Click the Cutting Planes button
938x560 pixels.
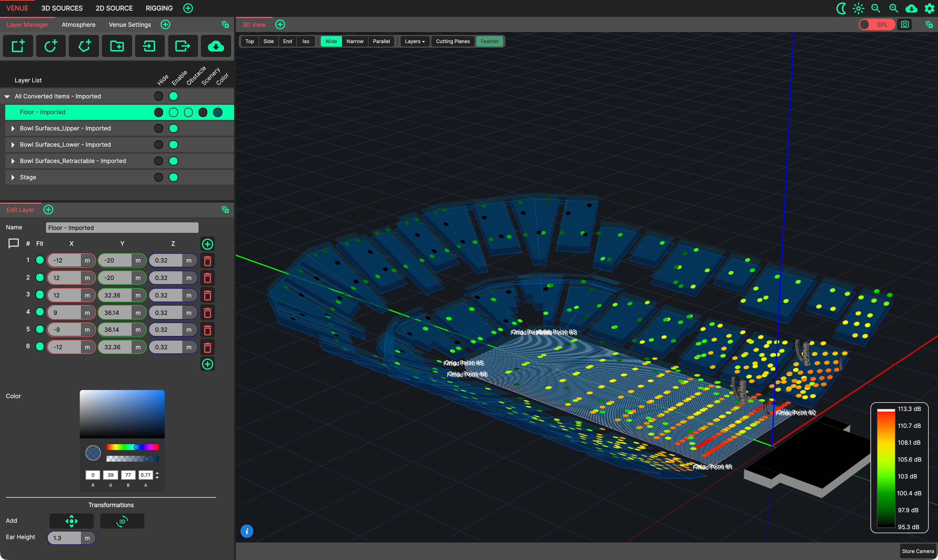[453, 42]
